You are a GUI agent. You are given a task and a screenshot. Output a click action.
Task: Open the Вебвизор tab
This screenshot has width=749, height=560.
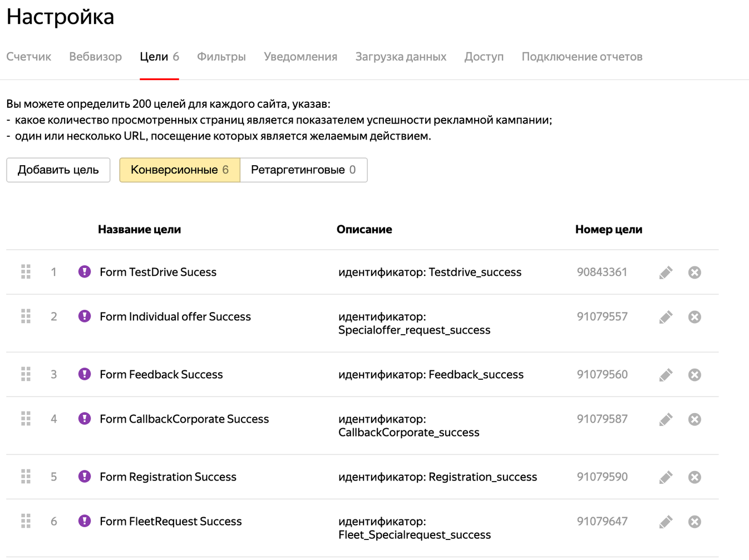tap(95, 57)
